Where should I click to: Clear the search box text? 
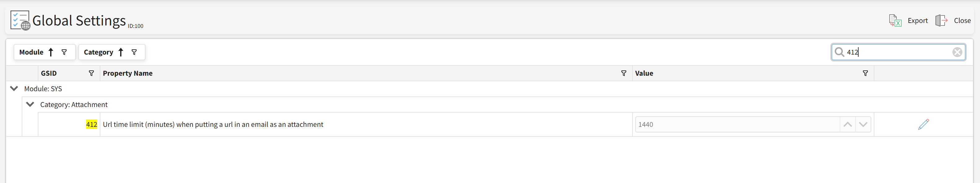957,52
